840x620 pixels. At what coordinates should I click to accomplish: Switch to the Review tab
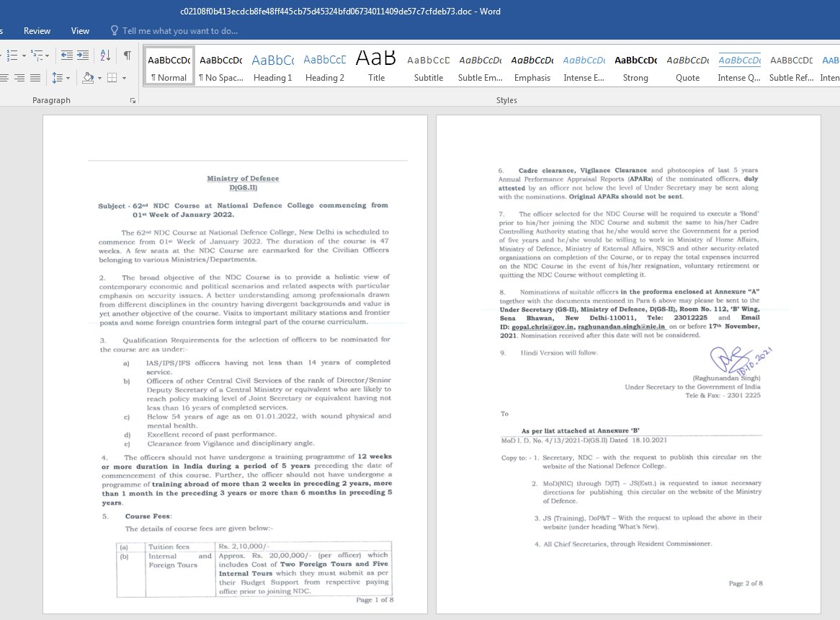click(37, 31)
